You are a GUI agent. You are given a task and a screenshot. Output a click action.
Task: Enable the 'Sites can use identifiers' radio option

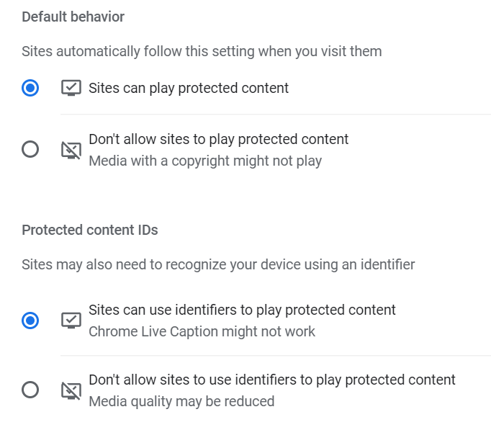pos(30,321)
